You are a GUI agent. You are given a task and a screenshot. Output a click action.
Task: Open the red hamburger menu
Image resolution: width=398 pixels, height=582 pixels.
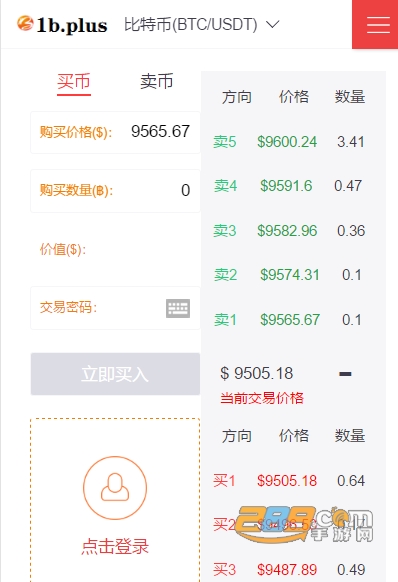(x=375, y=24)
